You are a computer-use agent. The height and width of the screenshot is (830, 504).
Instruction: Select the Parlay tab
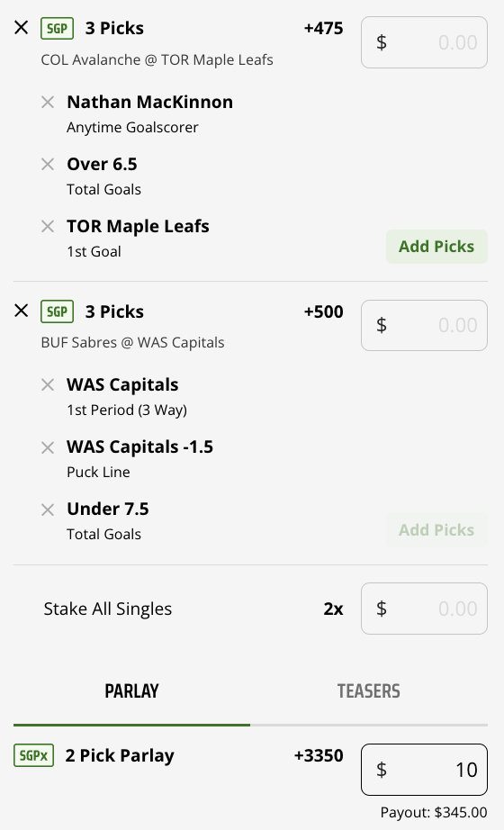click(131, 690)
